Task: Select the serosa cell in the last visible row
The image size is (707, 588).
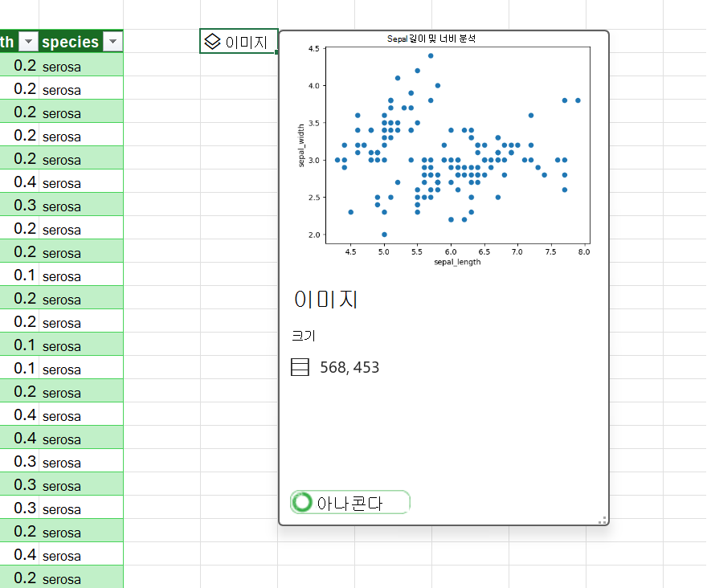Action: (x=80, y=578)
